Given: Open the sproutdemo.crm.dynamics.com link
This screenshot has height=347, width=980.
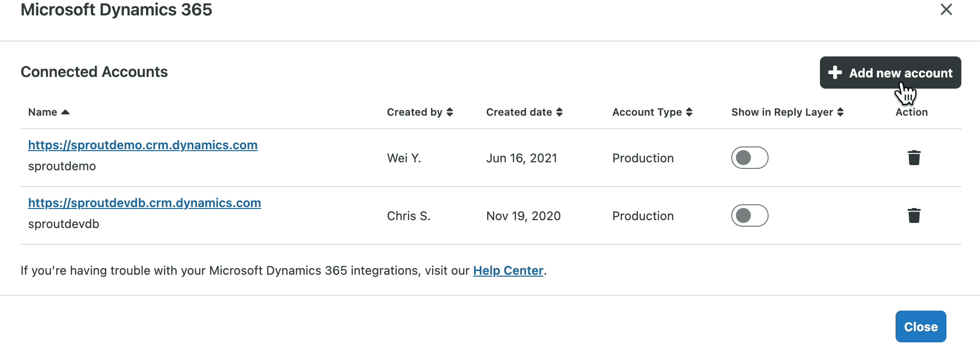Looking at the screenshot, I should pos(143,145).
